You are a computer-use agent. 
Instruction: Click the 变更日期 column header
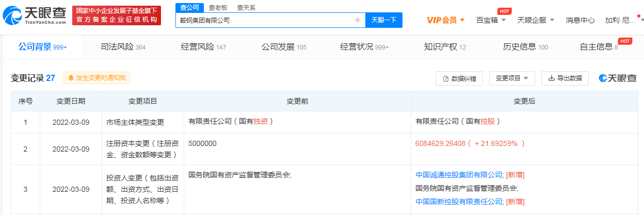[x=71, y=101]
